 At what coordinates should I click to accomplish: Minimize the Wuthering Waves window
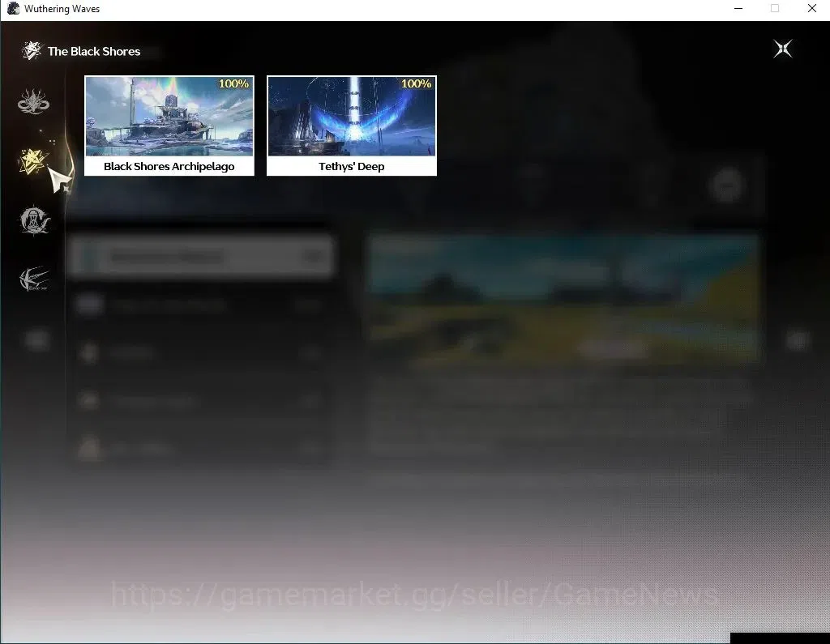(x=738, y=8)
